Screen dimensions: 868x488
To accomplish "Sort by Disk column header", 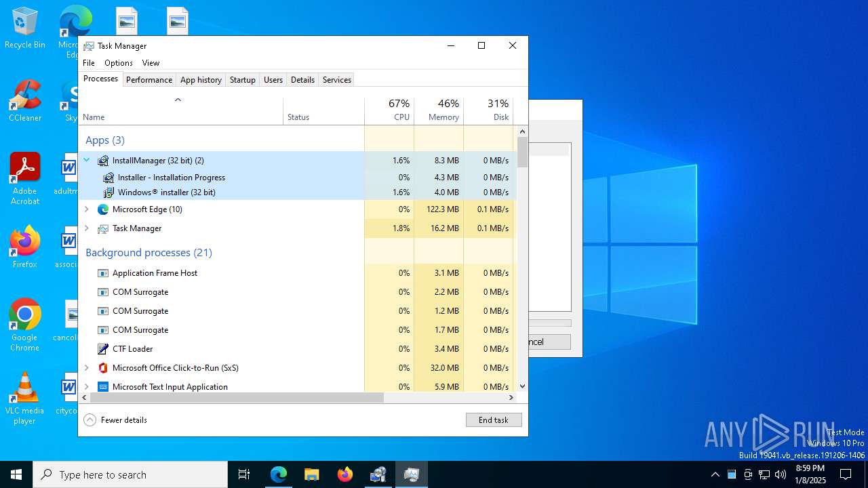I will [x=488, y=111].
